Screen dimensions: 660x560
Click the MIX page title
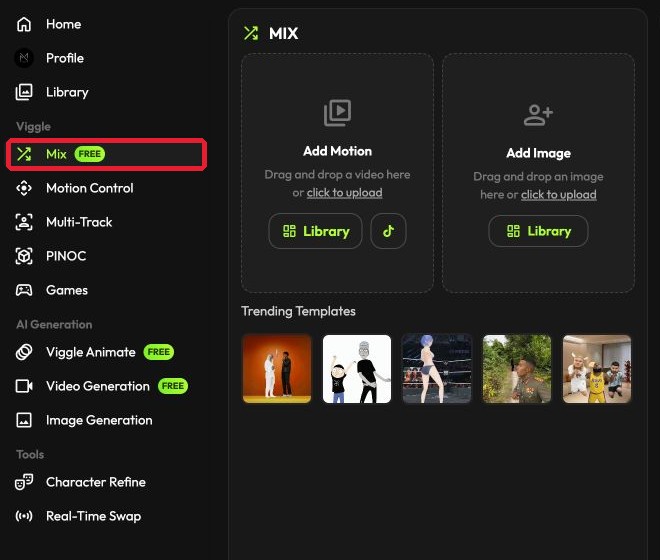click(283, 33)
